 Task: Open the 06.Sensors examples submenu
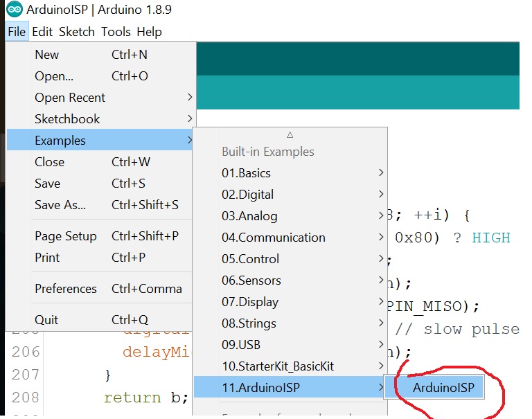251,280
